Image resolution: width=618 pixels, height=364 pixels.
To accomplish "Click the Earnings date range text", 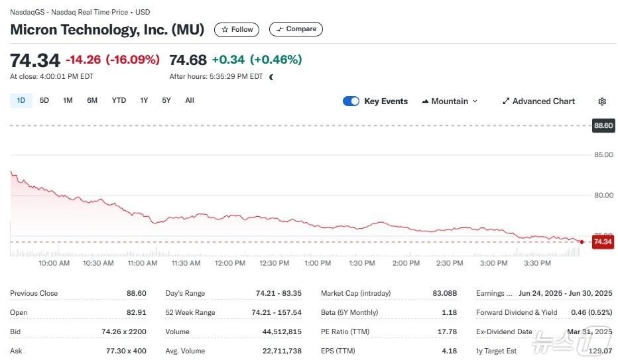I will click(566, 293).
